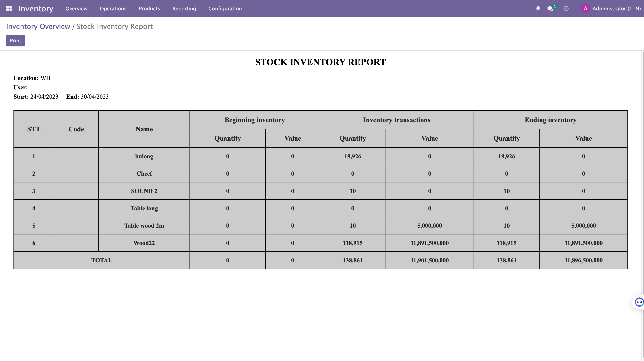Click the Wood22 product name cell
The height and width of the screenshot is (361, 644).
click(144, 243)
